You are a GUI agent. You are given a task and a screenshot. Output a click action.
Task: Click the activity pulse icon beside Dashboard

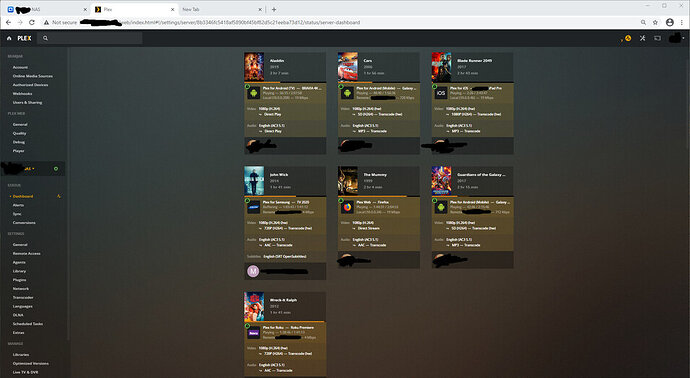coord(59,196)
